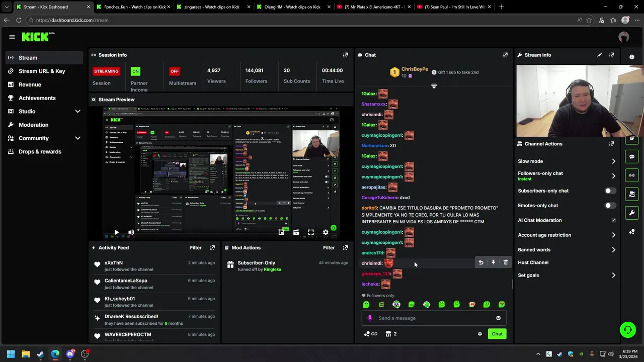
Task: Pin chrisimdi's chat message
Action: [493, 262]
